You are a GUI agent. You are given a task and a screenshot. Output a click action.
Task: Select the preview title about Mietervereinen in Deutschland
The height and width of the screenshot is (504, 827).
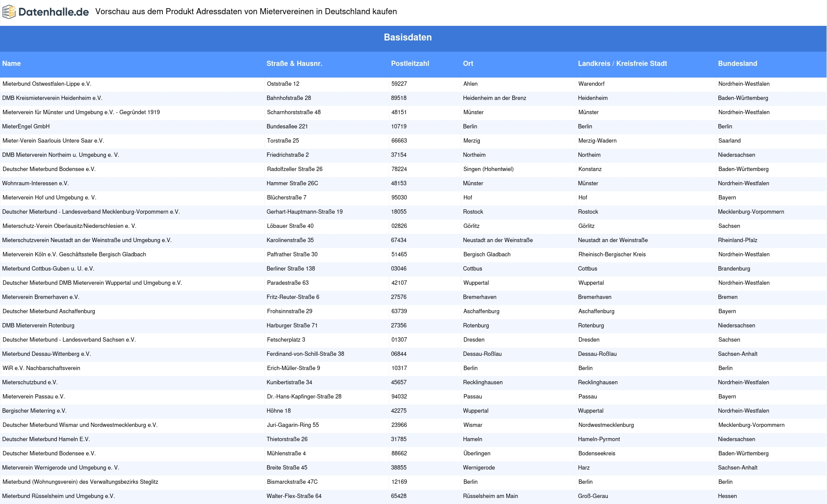pyautogui.click(x=246, y=12)
